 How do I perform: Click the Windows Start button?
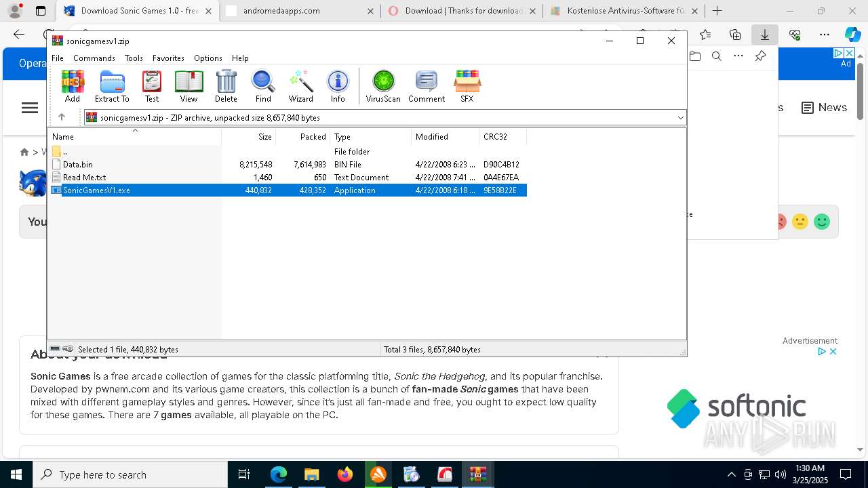tap(16, 474)
